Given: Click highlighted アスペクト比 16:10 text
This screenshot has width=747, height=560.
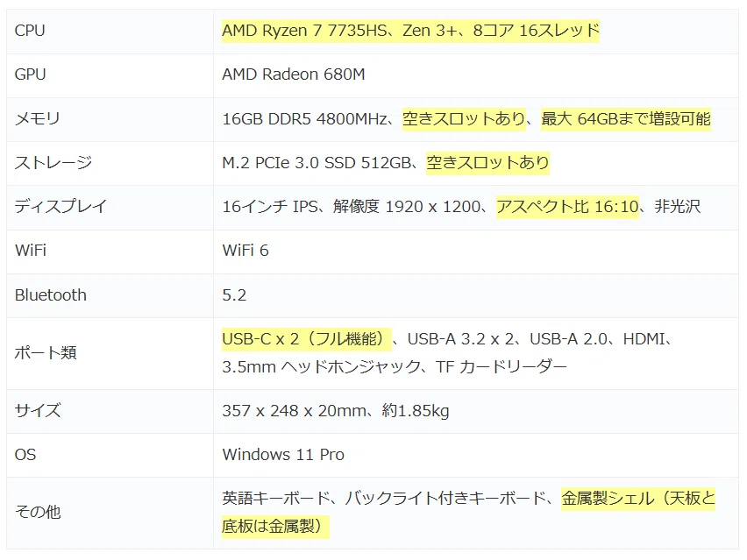Looking at the screenshot, I should click(x=567, y=207).
